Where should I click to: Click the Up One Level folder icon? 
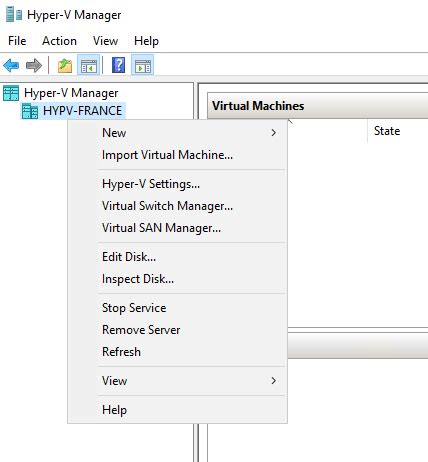click(x=65, y=65)
